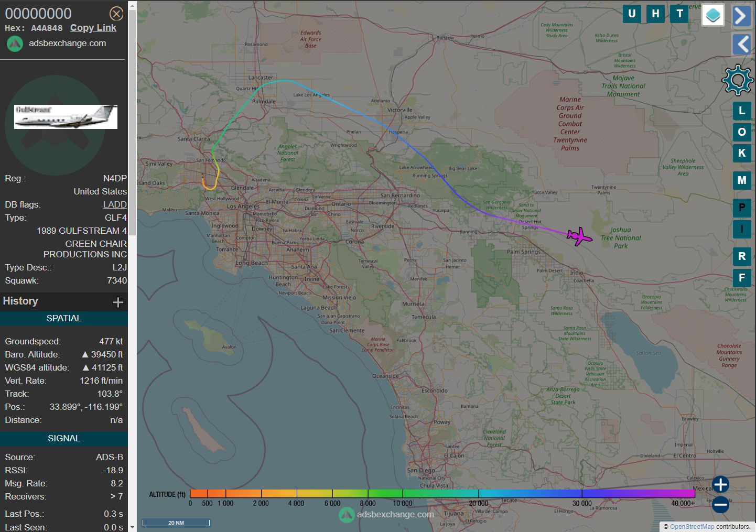Click the SPATIAL section header

pyautogui.click(x=64, y=318)
